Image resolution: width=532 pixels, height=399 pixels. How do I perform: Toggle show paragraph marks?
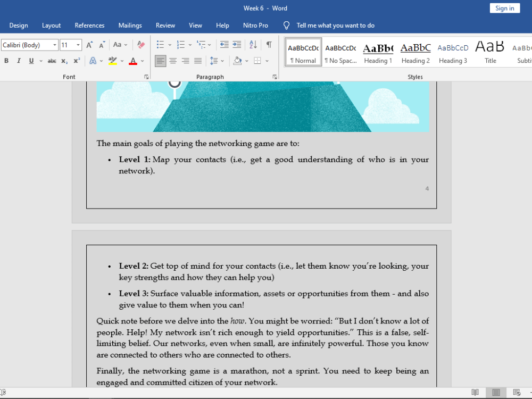pos(269,45)
